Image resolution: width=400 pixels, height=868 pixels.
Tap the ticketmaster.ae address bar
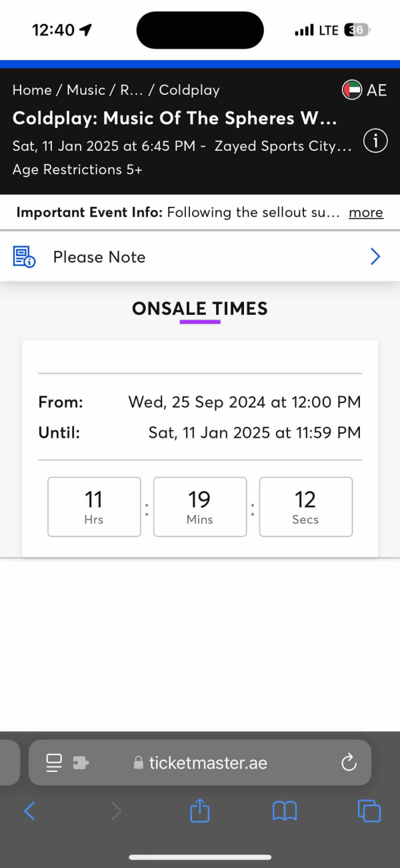coord(200,763)
